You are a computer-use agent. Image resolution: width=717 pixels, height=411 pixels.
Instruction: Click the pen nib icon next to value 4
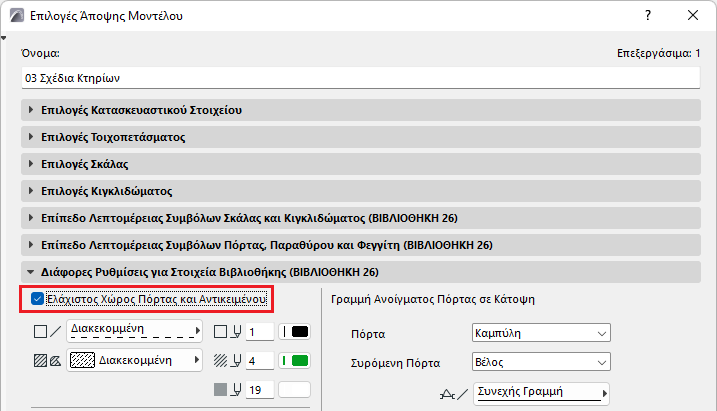[x=236, y=361]
